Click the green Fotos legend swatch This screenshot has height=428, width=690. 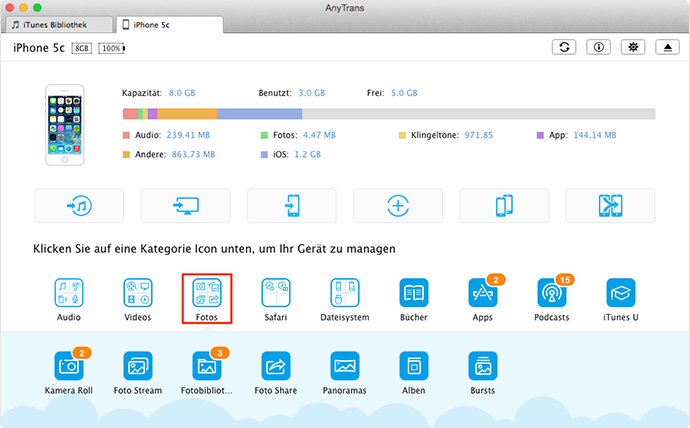click(x=264, y=135)
